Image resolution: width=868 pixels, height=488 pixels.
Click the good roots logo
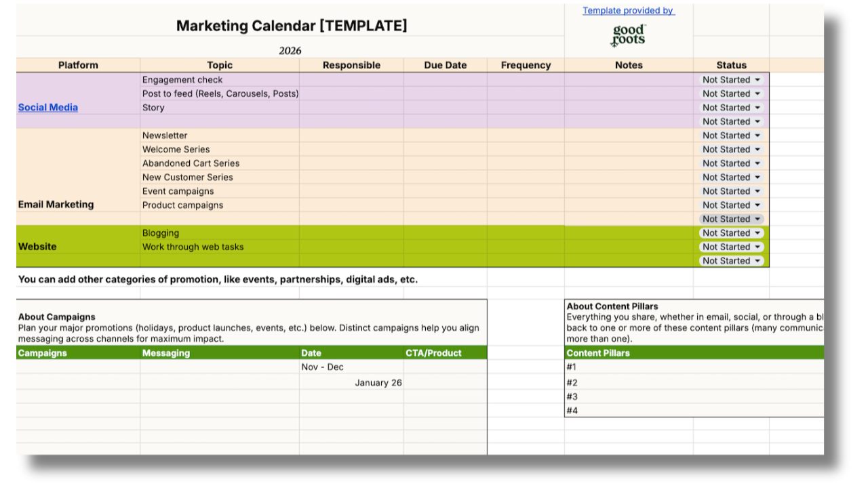click(629, 35)
